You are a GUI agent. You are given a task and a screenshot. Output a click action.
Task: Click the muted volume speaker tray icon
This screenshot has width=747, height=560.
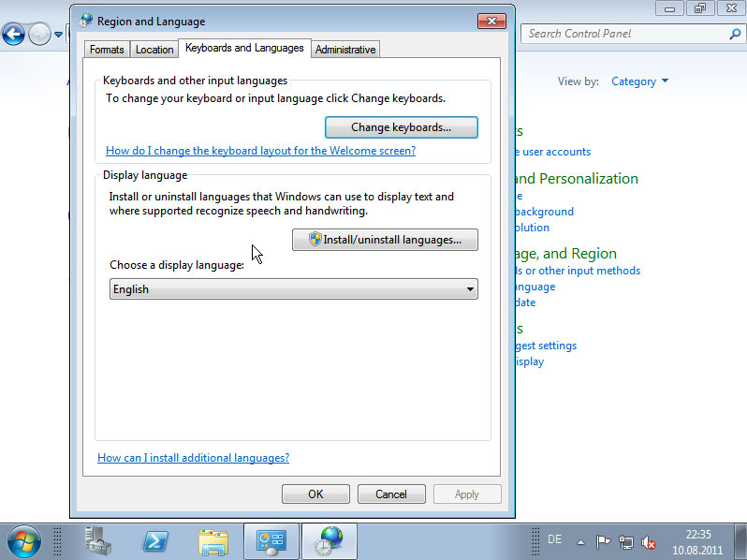[x=649, y=541]
